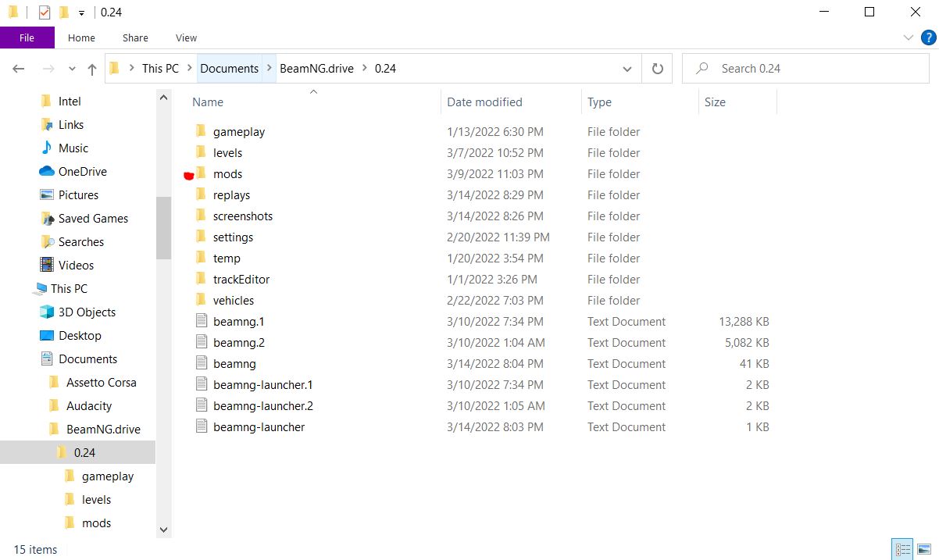
Task: Select the replays folder icon
Action: point(200,194)
